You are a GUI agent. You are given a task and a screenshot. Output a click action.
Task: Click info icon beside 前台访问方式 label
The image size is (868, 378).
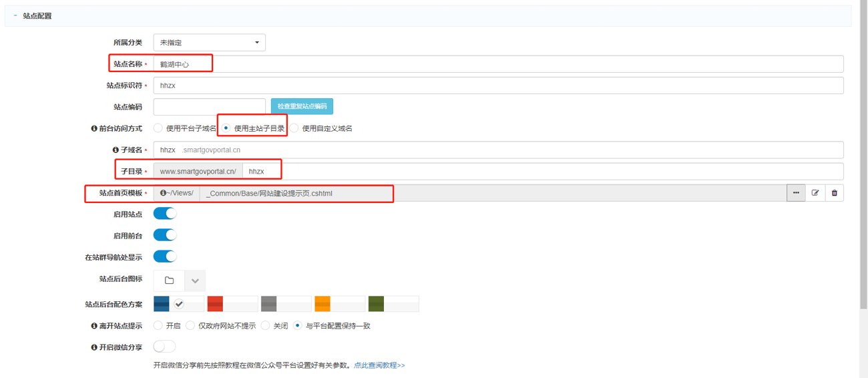(x=94, y=128)
